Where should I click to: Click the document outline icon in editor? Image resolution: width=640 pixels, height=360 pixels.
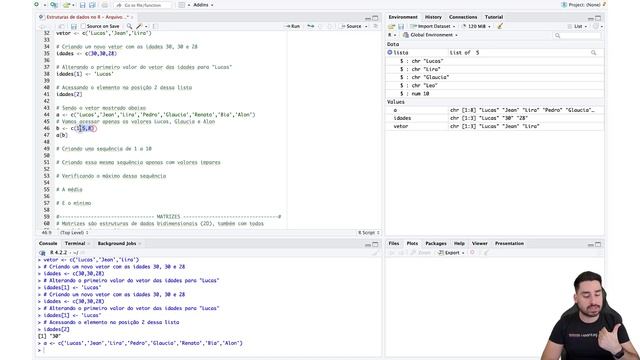[376, 26]
